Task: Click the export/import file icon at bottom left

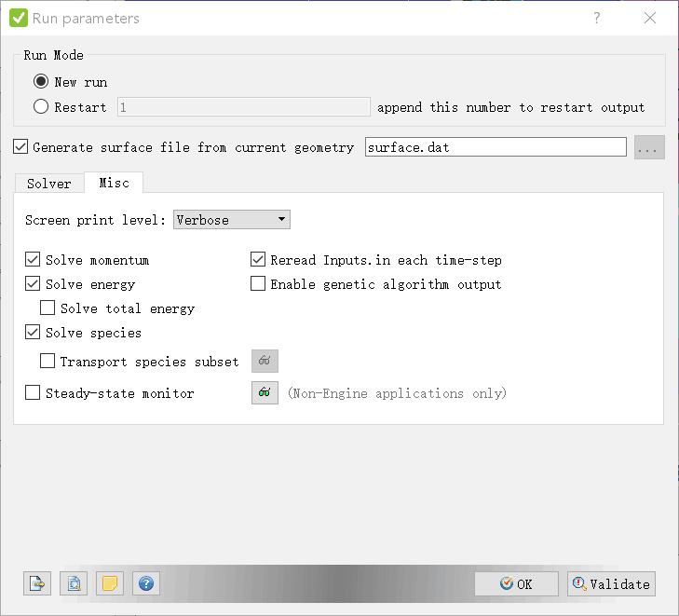Action: click(37, 583)
